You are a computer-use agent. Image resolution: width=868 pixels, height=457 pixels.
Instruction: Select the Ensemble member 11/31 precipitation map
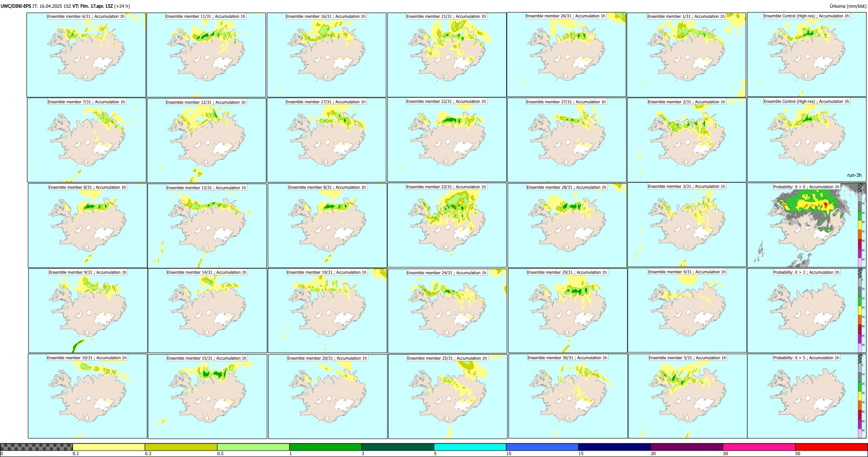[x=206, y=55]
